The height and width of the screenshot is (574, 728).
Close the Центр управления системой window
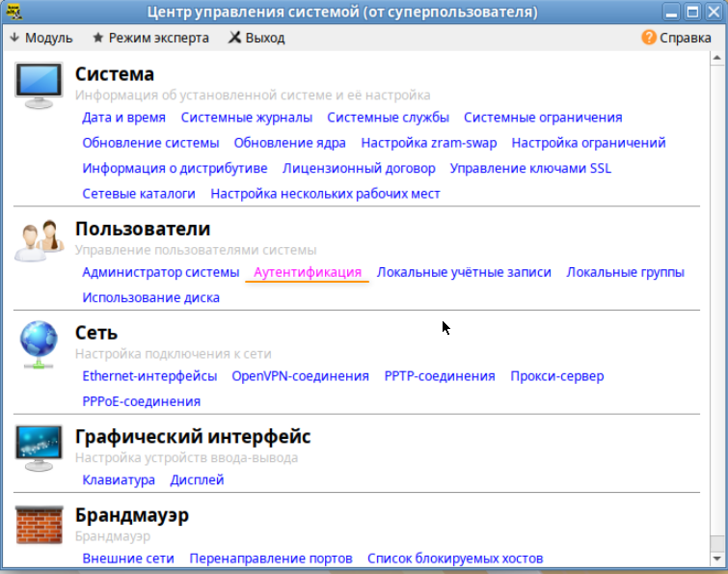point(714,12)
